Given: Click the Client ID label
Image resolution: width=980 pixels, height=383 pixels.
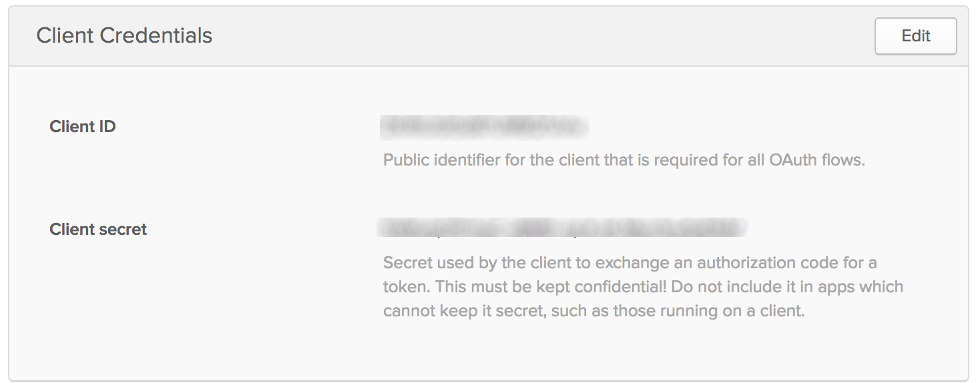Looking at the screenshot, I should (x=83, y=126).
